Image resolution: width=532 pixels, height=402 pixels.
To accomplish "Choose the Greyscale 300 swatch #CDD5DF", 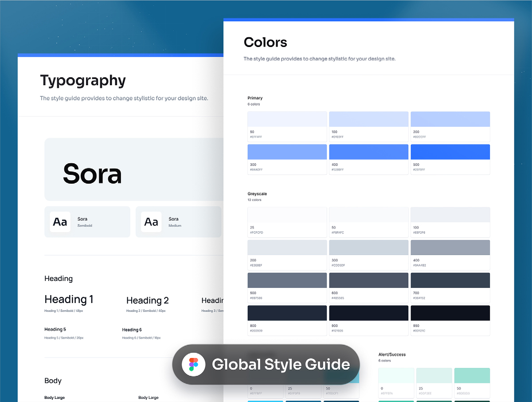I will (369, 255).
